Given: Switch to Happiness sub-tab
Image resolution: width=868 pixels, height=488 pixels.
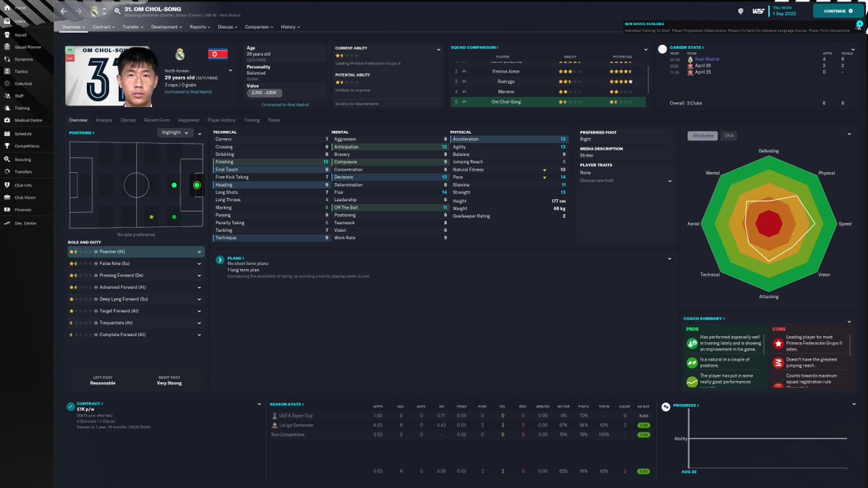Looking at the screenshot, I should pos(189,120).
